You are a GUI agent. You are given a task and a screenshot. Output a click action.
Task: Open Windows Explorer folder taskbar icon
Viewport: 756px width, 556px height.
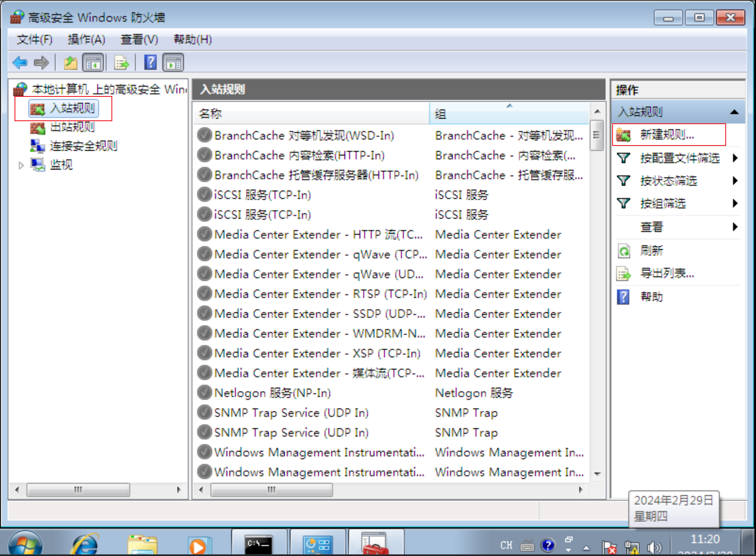(x=142, y=544)
